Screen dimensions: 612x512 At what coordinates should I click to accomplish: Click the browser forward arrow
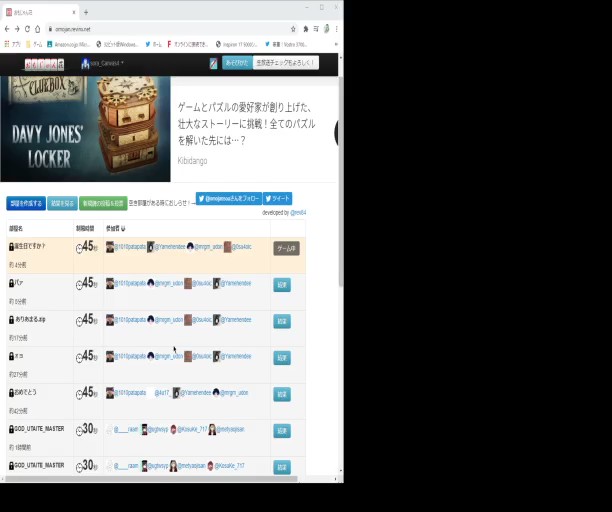click(17, 29)
